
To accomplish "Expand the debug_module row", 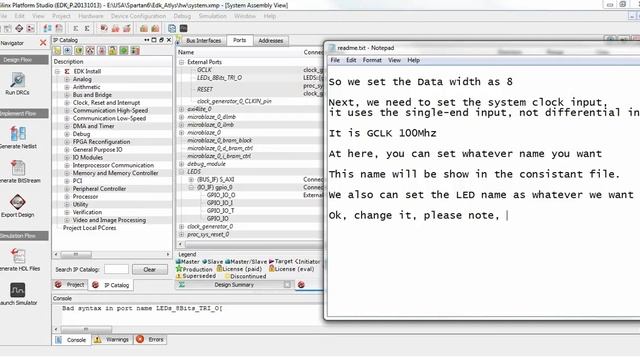I will [182, 164].
